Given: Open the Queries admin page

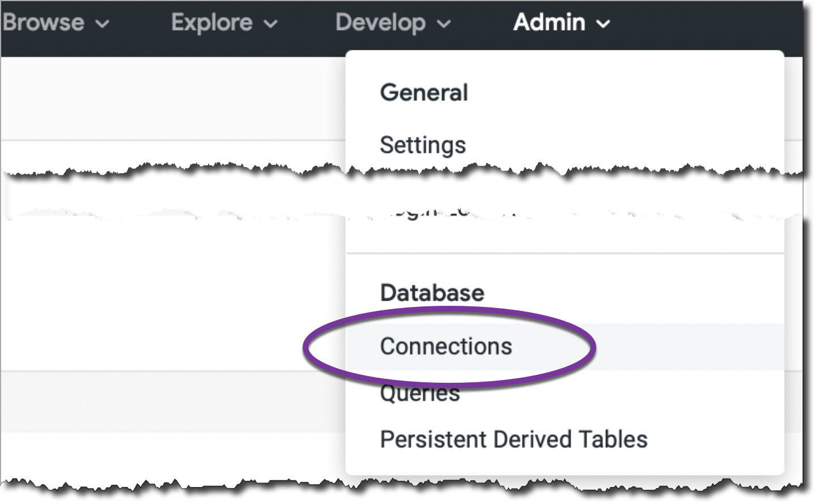Looking at the screenshot, I should coord(420,394).
